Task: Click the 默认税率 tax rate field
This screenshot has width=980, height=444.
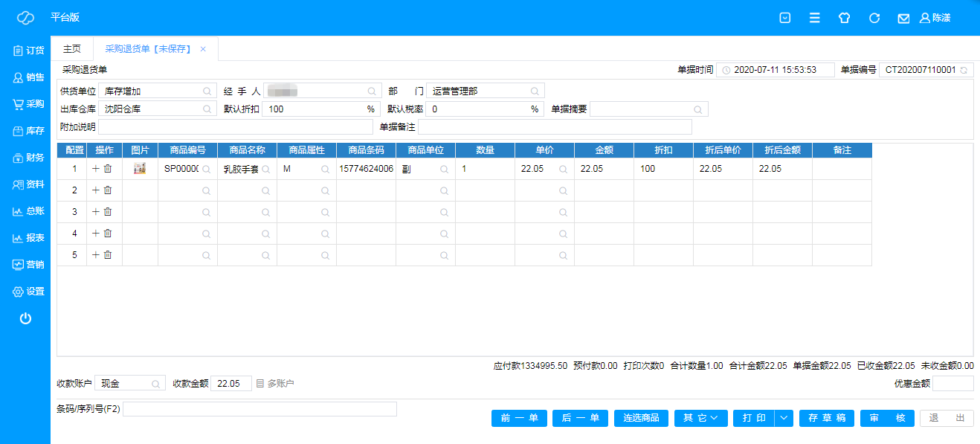Action: pyautogui.click(x=485, y=109)
